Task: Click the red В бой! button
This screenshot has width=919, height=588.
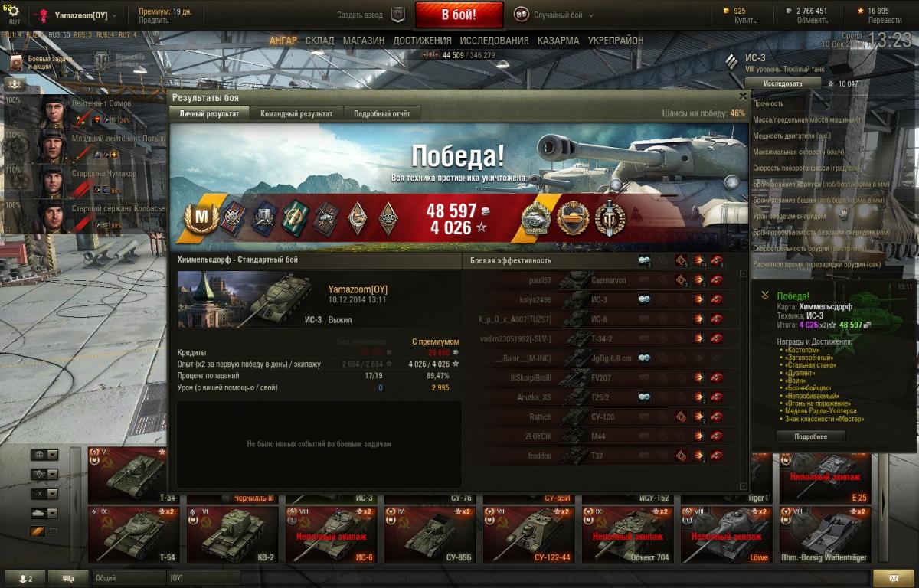Action: [x=459, y=15]
